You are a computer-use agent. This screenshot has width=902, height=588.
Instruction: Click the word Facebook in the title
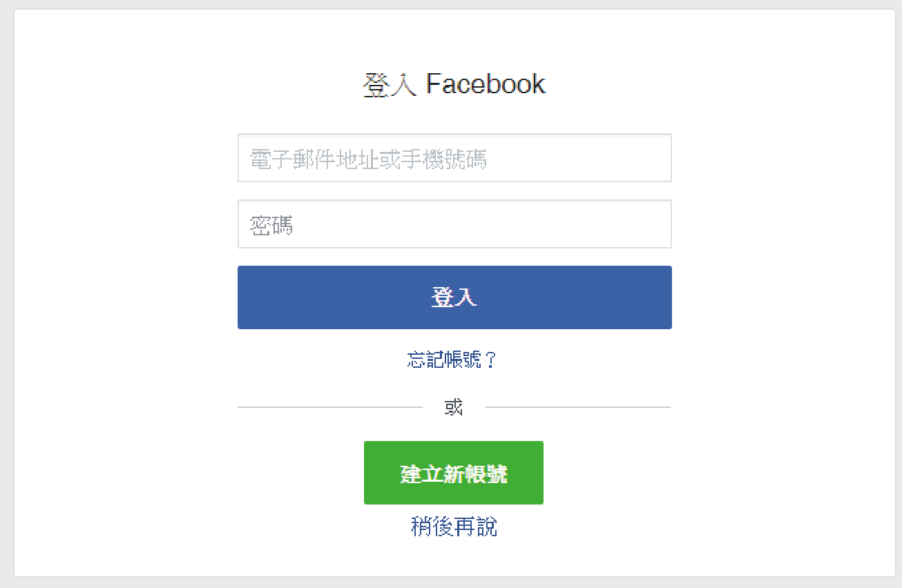pyautogui.click(x=486, y=85)
